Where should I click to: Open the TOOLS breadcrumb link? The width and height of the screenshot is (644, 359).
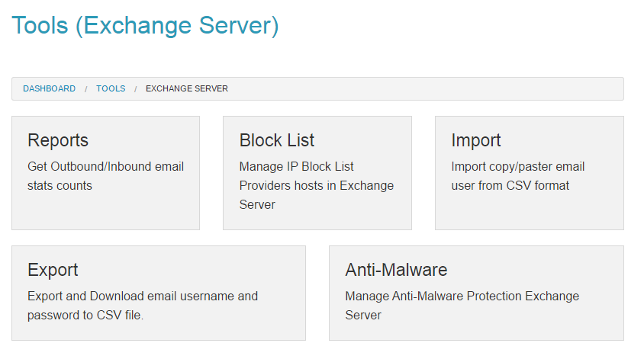pyautogui.click(x=111, y=88)
